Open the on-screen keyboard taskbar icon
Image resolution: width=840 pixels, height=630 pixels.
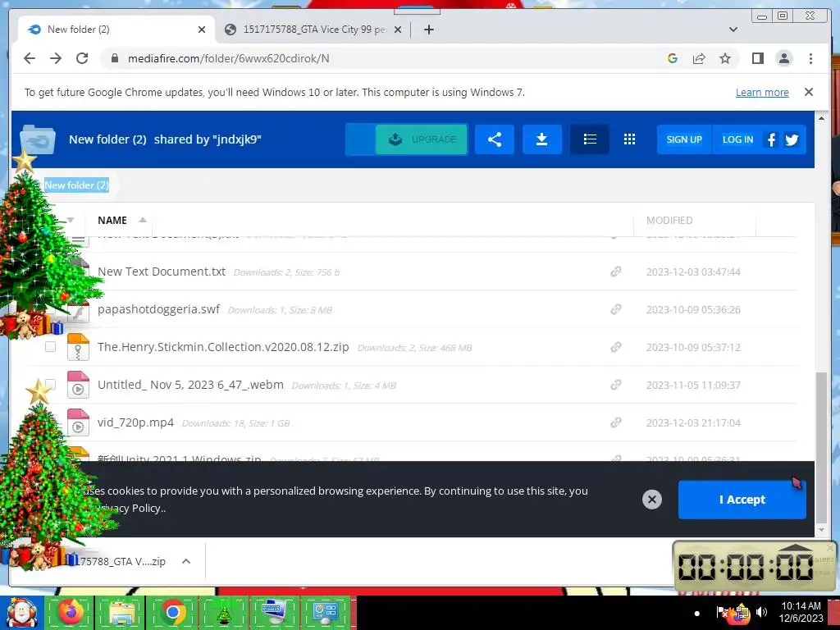(x=274, y=612)
